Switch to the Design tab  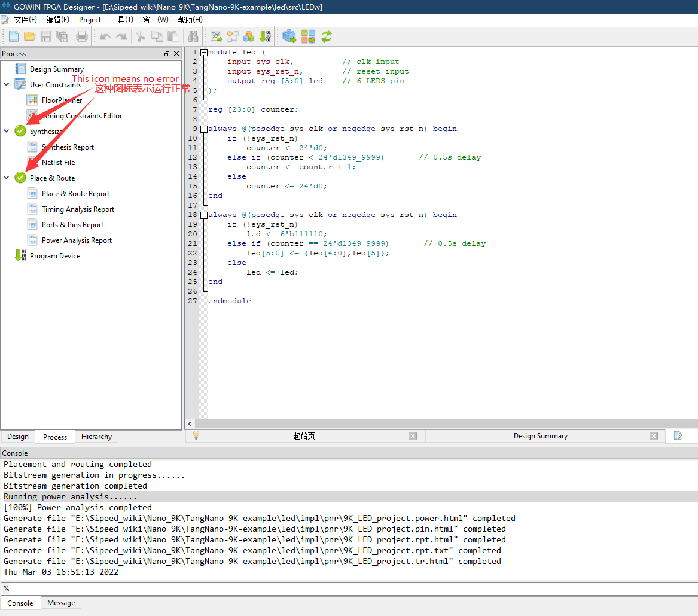[18, 437]
